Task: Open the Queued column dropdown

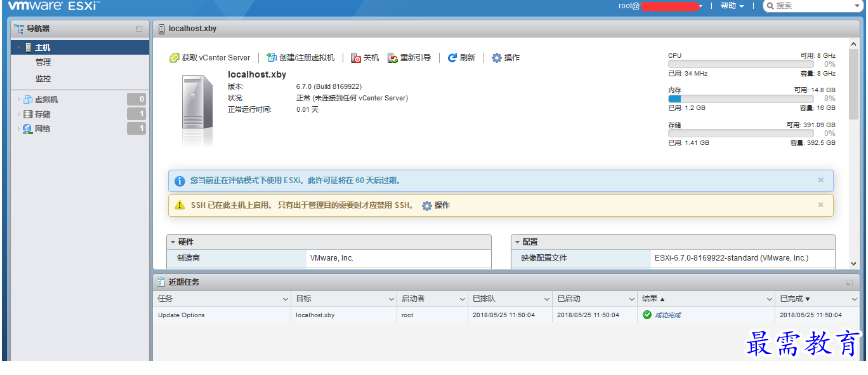Action: (546, 299)
